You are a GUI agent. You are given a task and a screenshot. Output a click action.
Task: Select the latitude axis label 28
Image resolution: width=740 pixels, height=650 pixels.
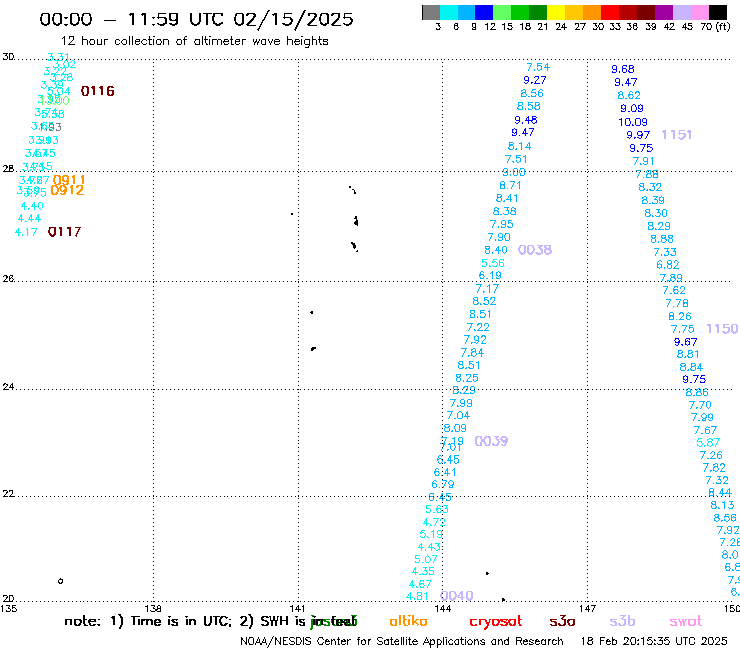(x=8, y=169)
